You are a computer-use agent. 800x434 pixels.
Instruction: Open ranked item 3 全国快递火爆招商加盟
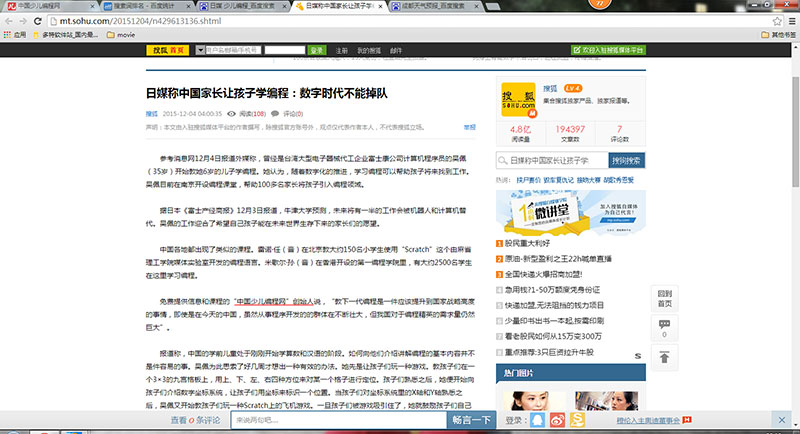(543, 274)
